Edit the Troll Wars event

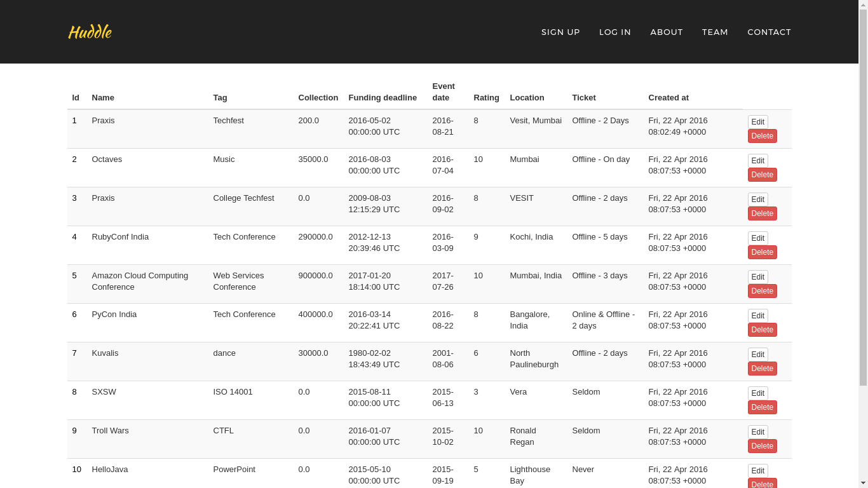(757, 432)
